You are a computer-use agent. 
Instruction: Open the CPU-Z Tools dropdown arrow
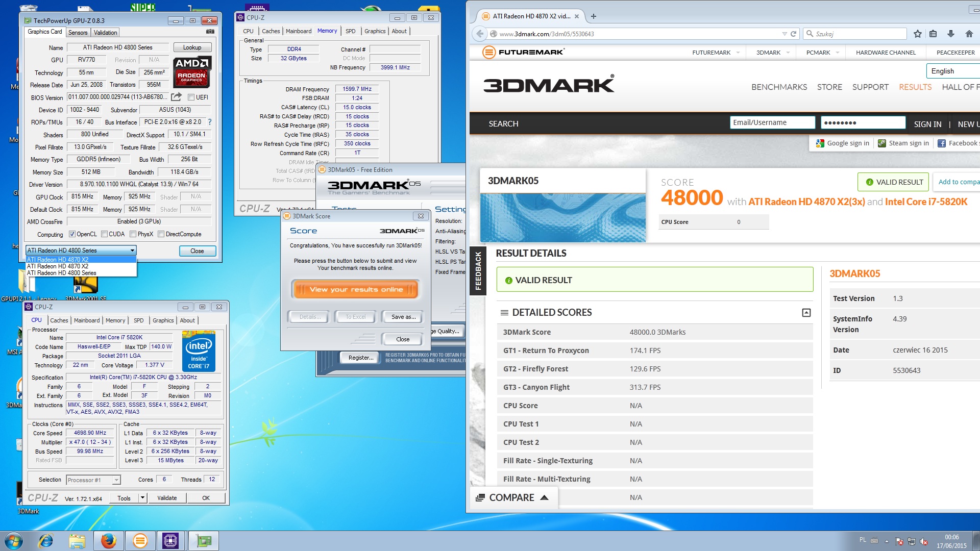(142, 498)
